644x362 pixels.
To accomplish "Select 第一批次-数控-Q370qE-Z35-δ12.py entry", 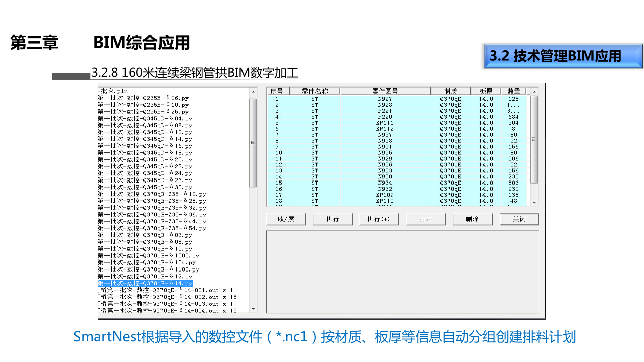I will point(152,194).
